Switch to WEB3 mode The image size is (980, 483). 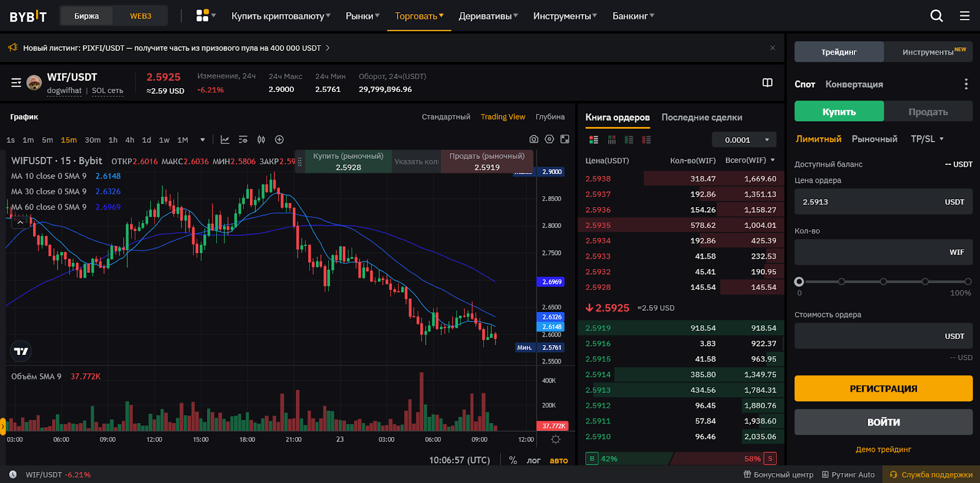tap(140, 16)
